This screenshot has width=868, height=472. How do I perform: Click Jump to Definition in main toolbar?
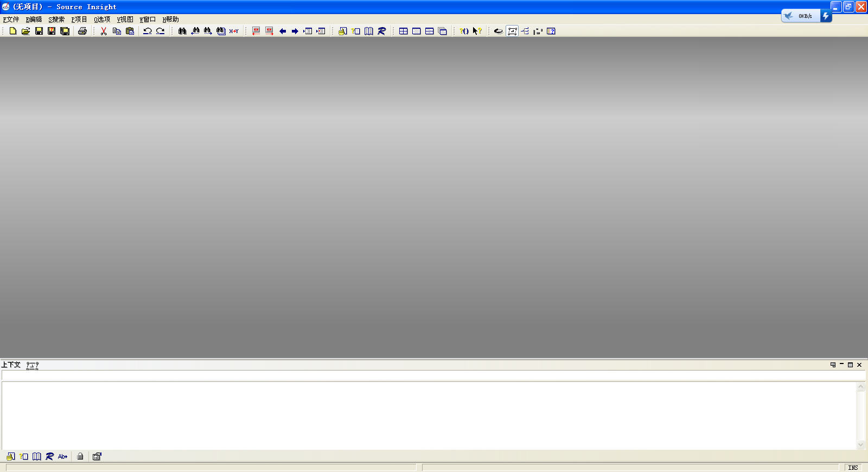coord(343,31)
